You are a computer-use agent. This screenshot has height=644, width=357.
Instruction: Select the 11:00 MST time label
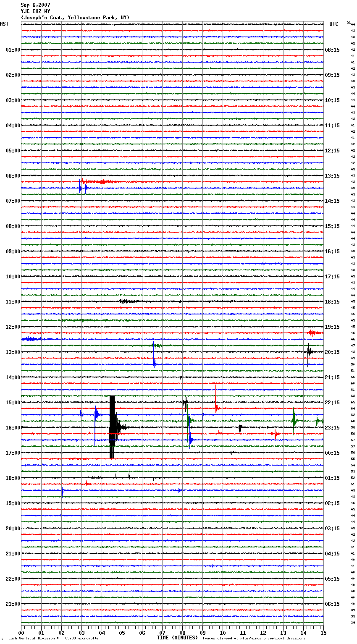click(13, 302)
